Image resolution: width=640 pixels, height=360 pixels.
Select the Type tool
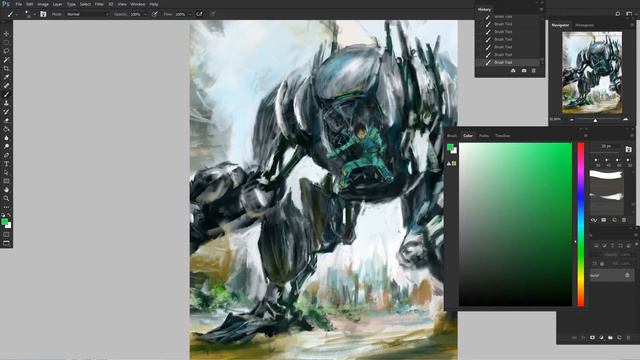(6, 164)
